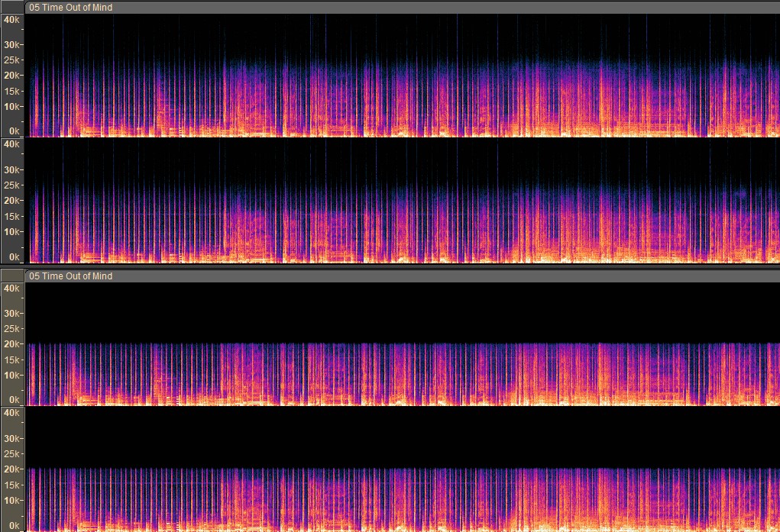The height and width of the screenshot is (532, 780).
Task: Click the 20k cutoff label on the lower track's first channel
Action: (11, 344)
